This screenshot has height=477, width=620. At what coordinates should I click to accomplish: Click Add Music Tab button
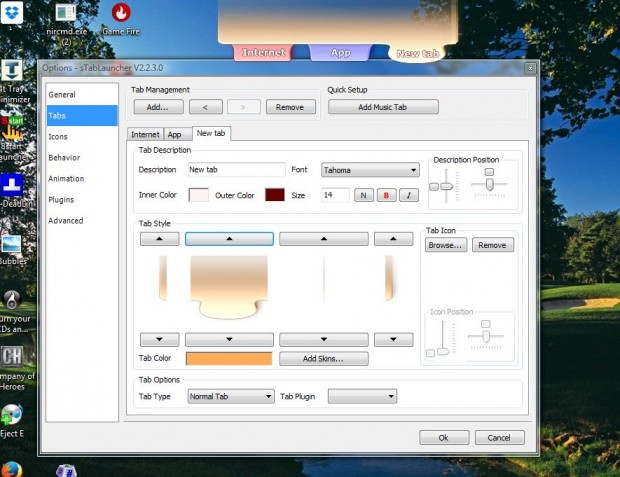(x=383, y=107)
